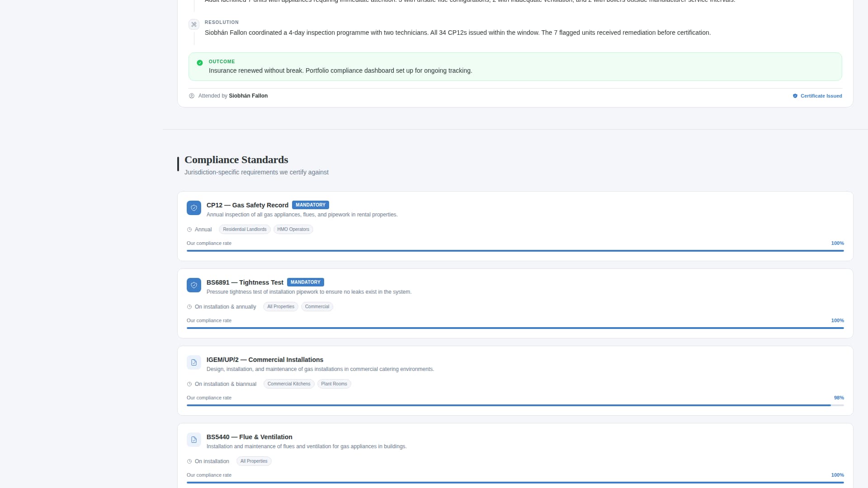Click the attendee person icon
The image size is (868, 488).
pos(192,96)
